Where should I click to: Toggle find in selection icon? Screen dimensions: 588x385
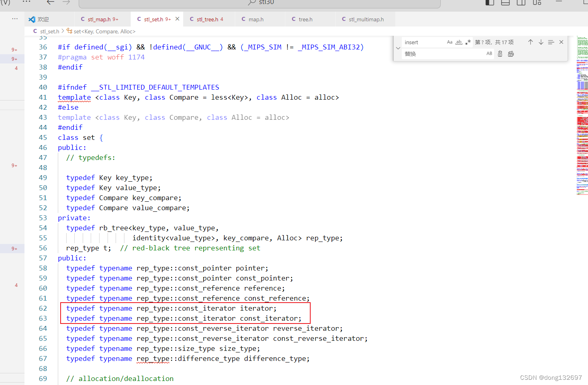click(551, 42)
